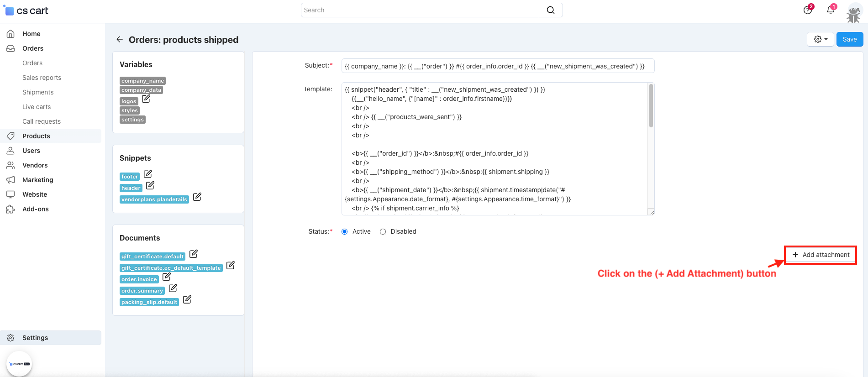Edit the packing_slip.default document
The height and width of the screenshot is (377, 868).
click(187, 299)
